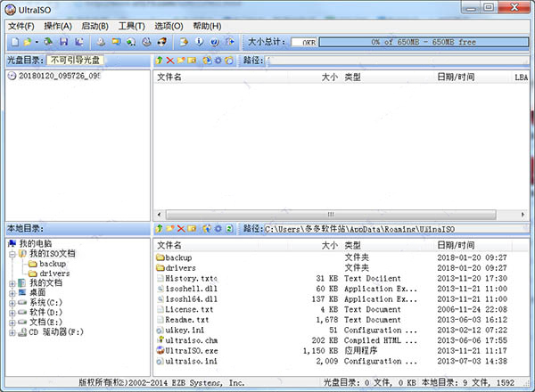Select Readme.txt in the local file list

pyautogui.click(x=187, y=320)
